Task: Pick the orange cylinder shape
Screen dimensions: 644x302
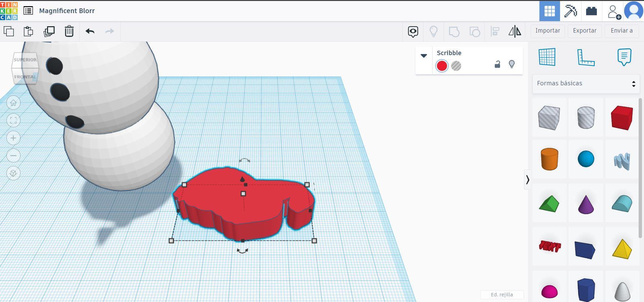Action: click(x=549, y=159)
